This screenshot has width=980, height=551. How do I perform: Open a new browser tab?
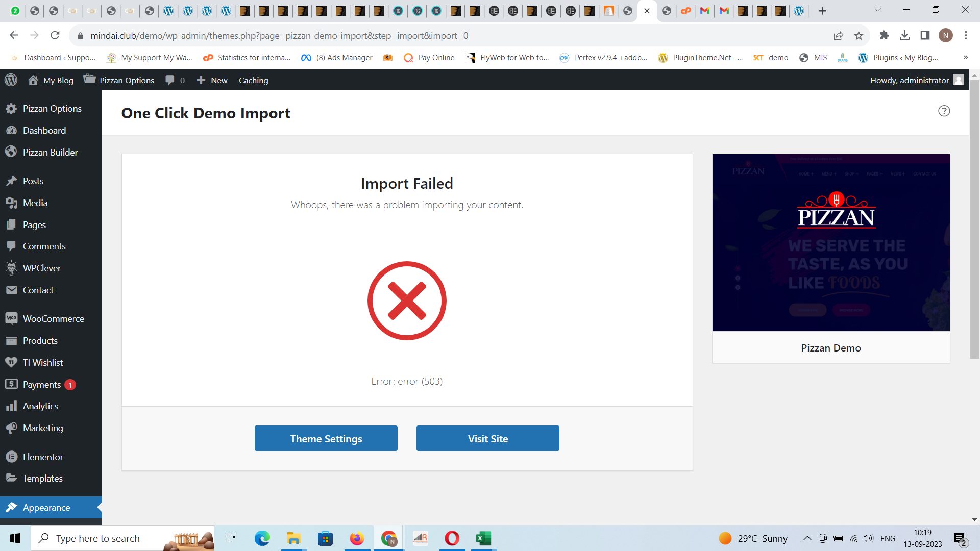point(822,11)
